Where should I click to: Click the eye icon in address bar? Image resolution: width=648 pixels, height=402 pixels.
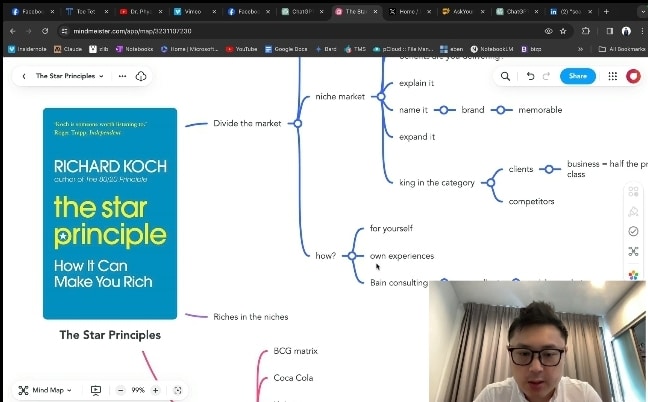tap(548, 31)
